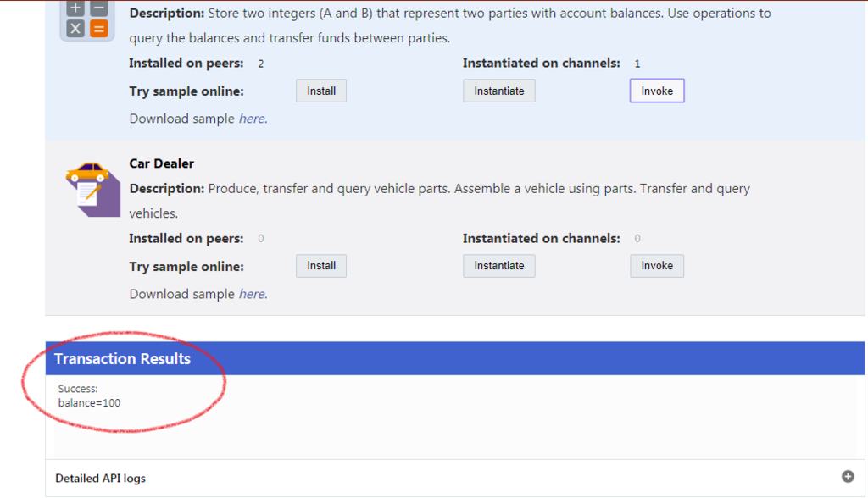Click 'Try sample online:' label in Car Dealer
The height and width of the screenshot is (498, 868).
pyautogui.click(x=186, y=267)
